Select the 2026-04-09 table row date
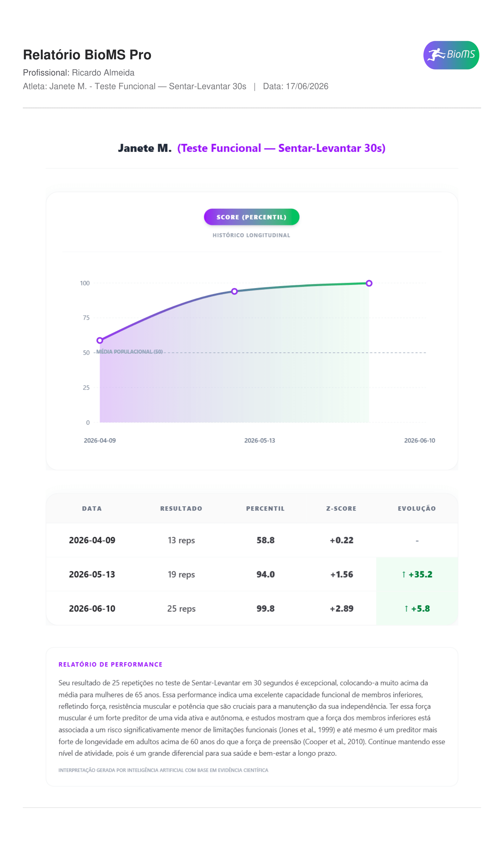Viewport: 504px width, 846px height. click(x=92, y=540)
